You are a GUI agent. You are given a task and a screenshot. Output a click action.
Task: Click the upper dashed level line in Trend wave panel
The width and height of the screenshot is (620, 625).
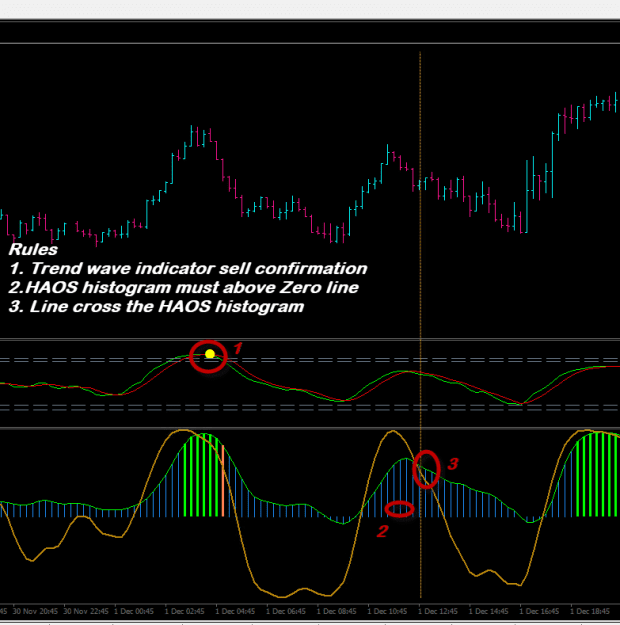pos(310,360)
